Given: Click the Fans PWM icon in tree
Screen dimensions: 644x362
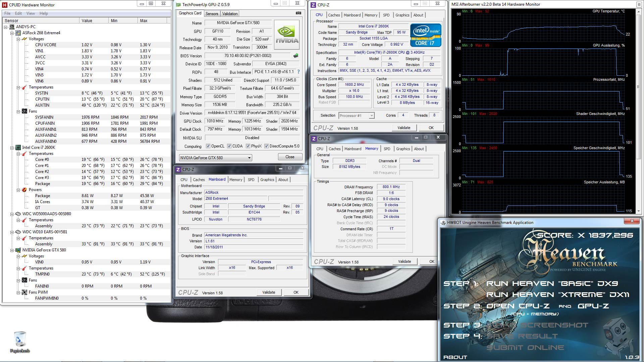Looking at the screenshot, I should [x=24, y=292].
